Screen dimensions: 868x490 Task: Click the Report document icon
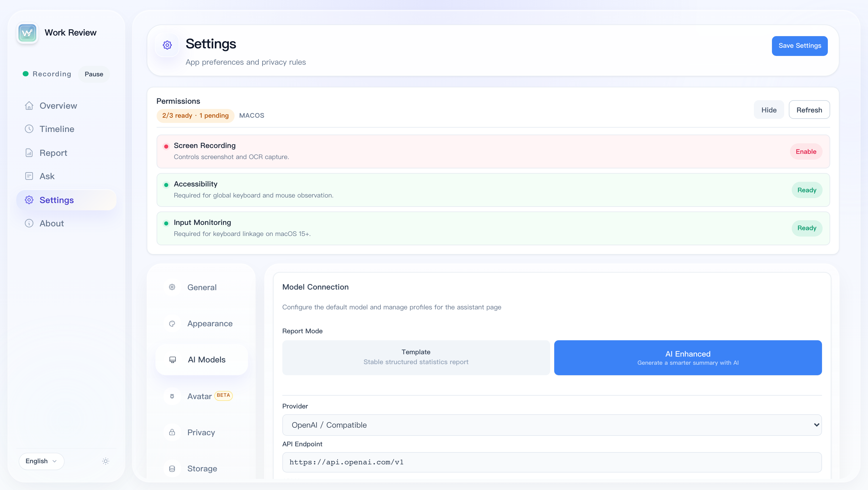[29, 153]
